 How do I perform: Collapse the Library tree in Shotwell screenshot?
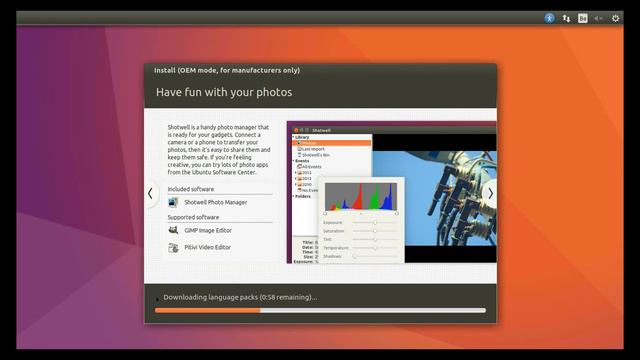(x=293, y=138)
